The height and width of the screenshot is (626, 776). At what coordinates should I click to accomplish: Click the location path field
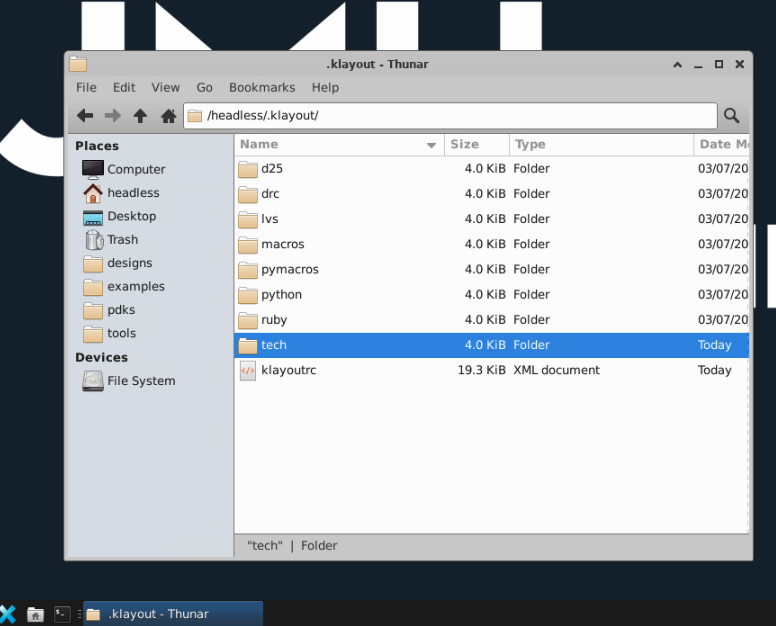coord(450,116)
